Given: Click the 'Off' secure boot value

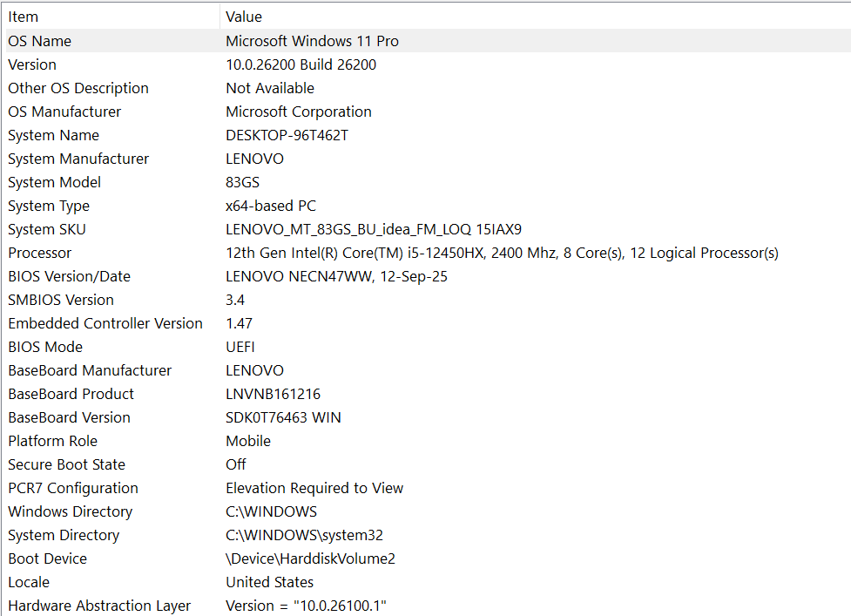Looking at the screenshot, I should (235, 464).
